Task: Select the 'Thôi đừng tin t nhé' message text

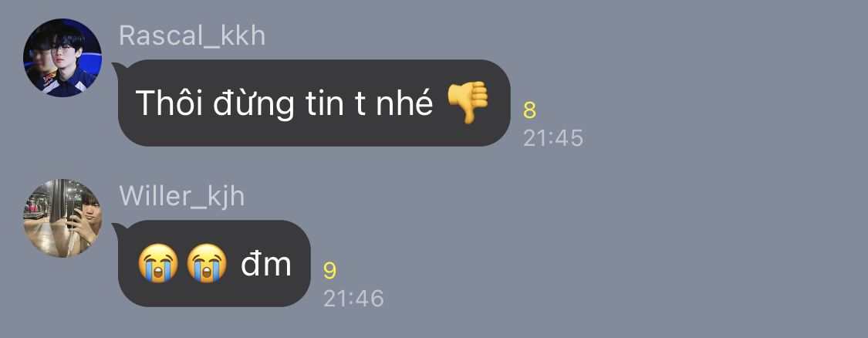Action: click(x=284, y=103)
